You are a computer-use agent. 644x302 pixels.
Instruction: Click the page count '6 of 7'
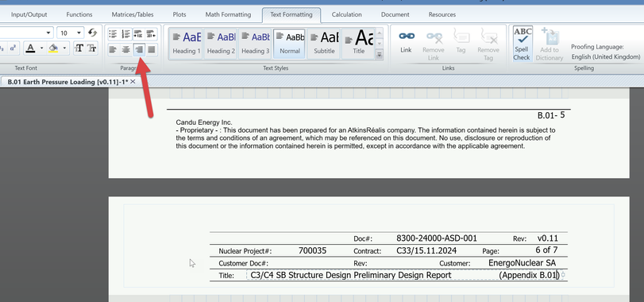pyautogui.click(x=546, y=250)
